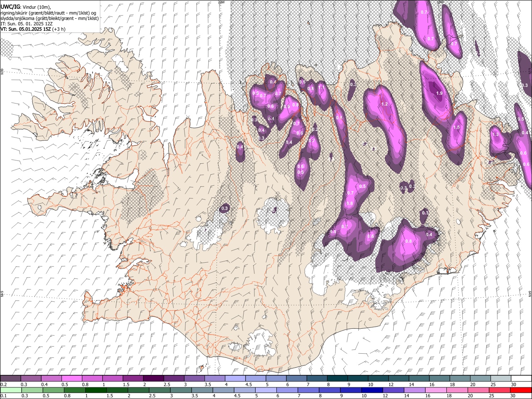Image resolution: width=532 pixels, height=399 pixels.
Task: Click the 1.1 precipitation value on the map
Action: coord(320,88)
